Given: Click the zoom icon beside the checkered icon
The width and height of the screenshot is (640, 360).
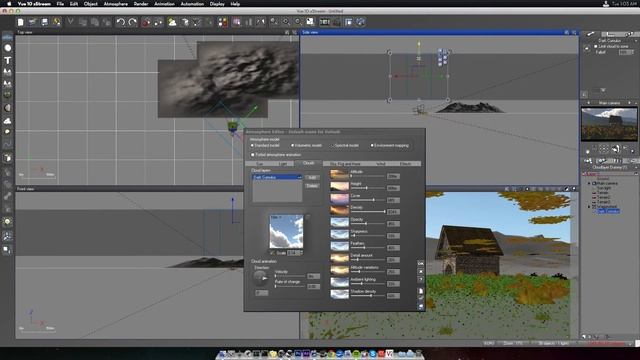Looking at the screenshot, I should point(298,22).
